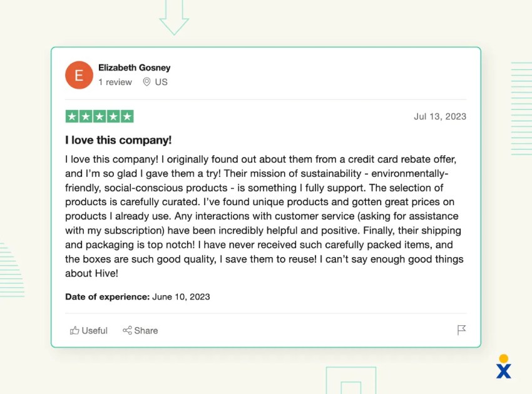Image resolution: width=532 pixels, height=394 pixels.
Task: Click the Share network icon
Action: 127,330
